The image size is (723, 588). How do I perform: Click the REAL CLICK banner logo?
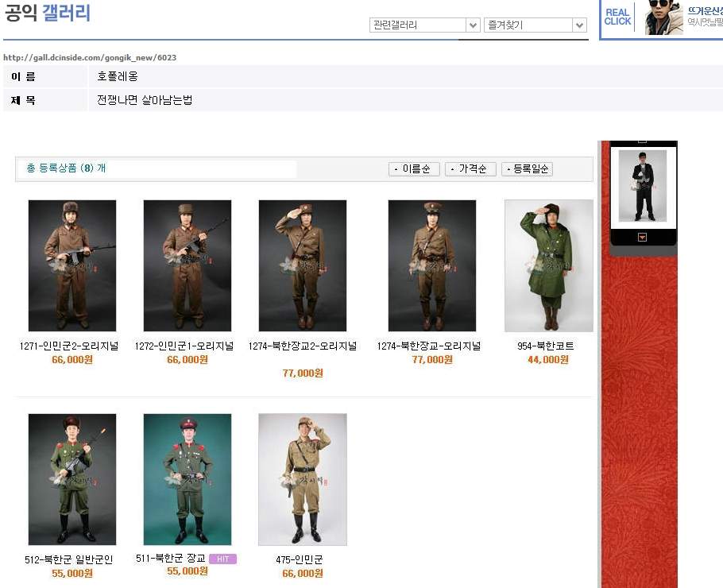tap(617, 17)
